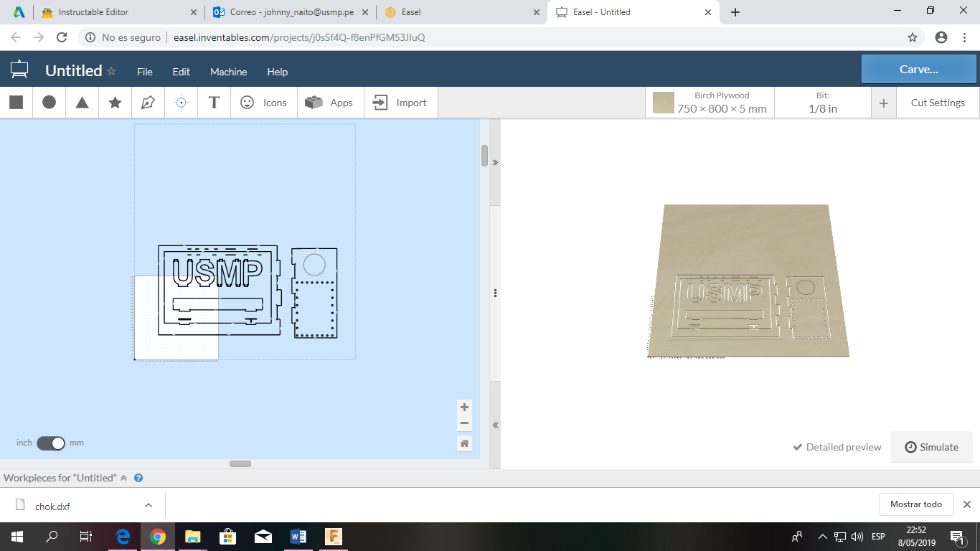Click the address bar URL

pyautogui.click(x=299, y=37)
